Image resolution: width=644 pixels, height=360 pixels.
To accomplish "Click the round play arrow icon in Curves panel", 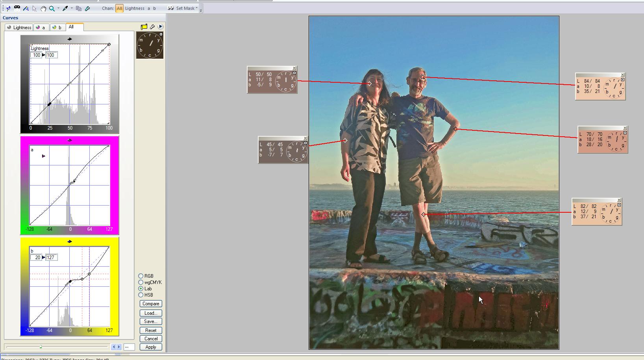I will 161,27.
